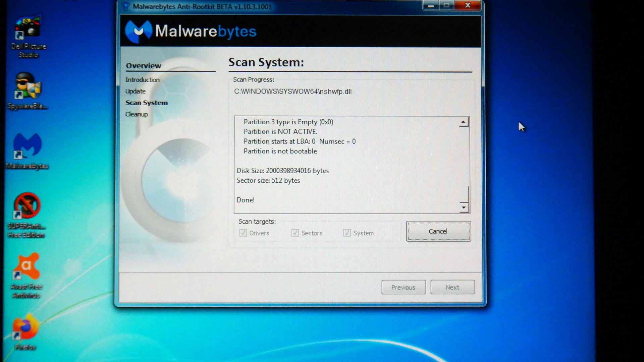Click the 'Scan System:' heading
Viewport: 644px width, 362px height.
[x=266, y=62]
